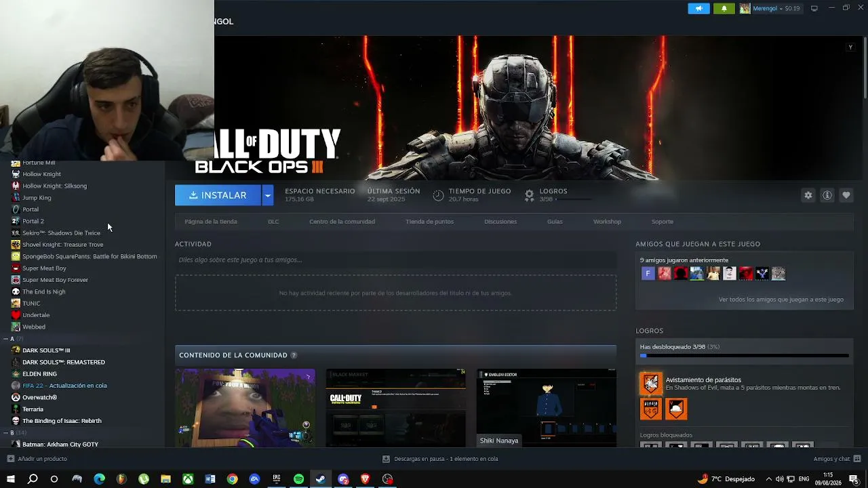Select Hollow Knight: Silksong in library

coord(54,186)
